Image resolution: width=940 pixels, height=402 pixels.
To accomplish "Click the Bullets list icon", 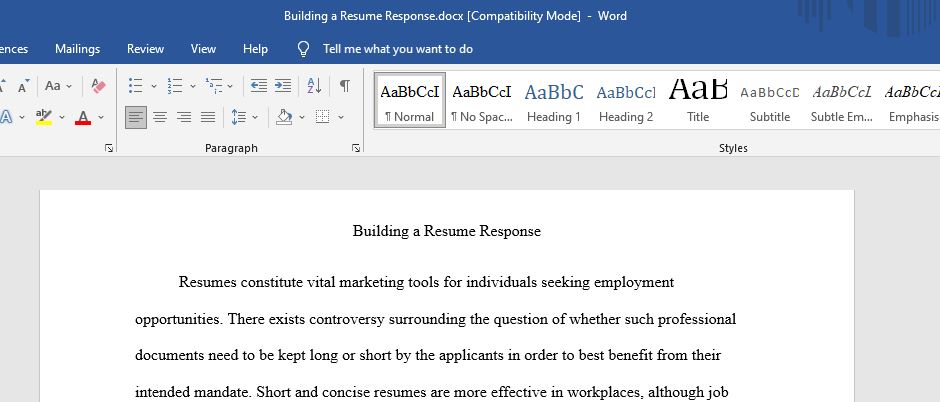I will coord(135,86).
